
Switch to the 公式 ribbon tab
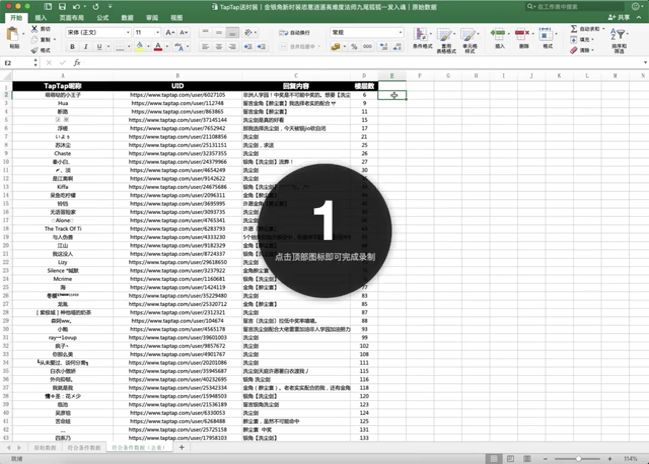tap(103, 17)
